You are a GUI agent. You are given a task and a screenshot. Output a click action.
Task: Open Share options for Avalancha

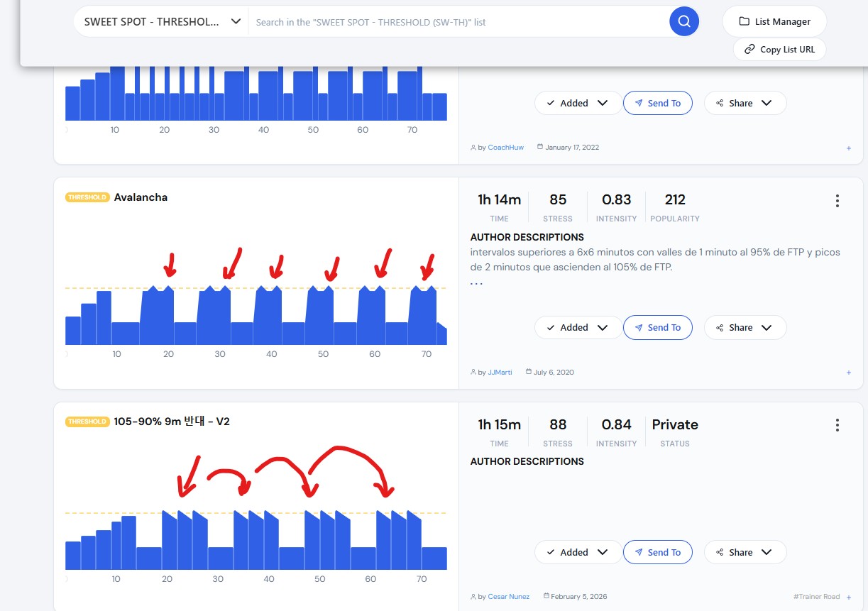click(745, 327)
